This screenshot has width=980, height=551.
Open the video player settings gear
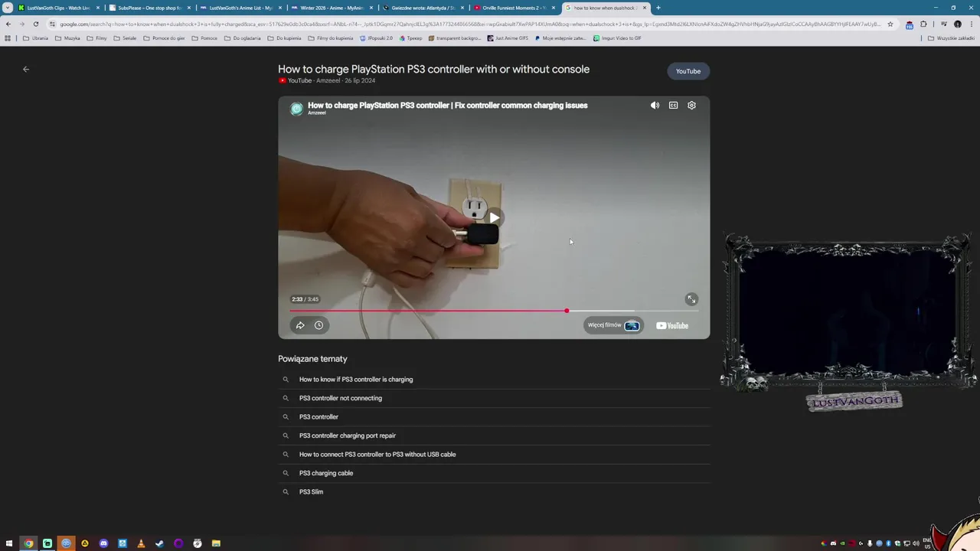[691, 106]
